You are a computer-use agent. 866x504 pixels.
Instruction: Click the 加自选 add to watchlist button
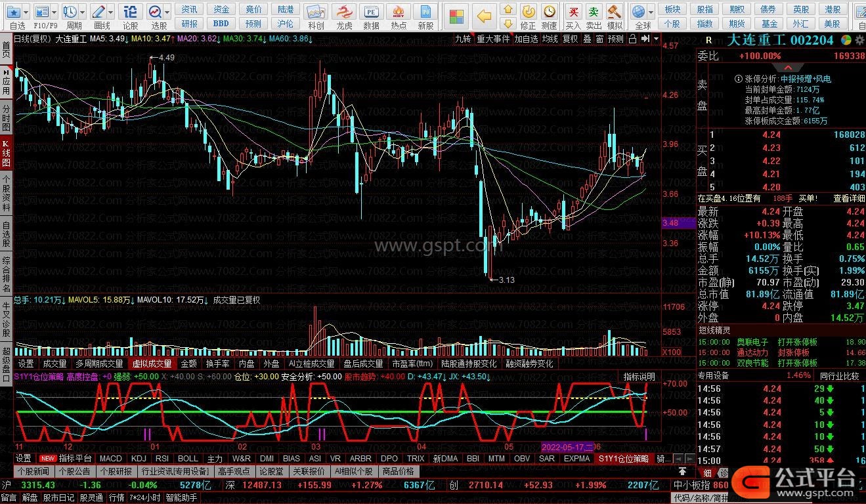click(x=526, y=39)
